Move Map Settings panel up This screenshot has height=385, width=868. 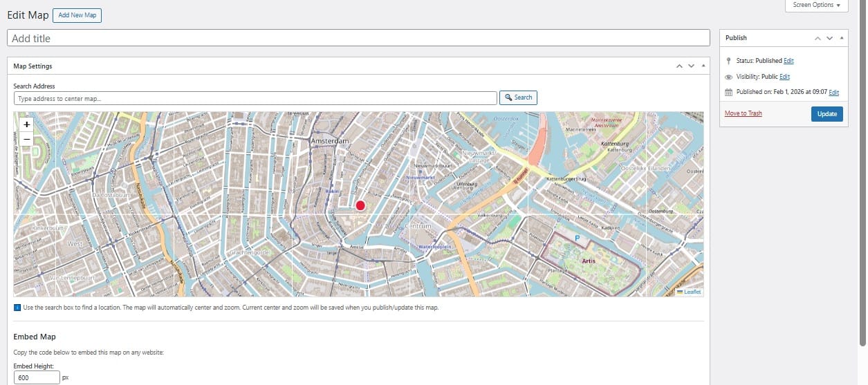point(680,66)
